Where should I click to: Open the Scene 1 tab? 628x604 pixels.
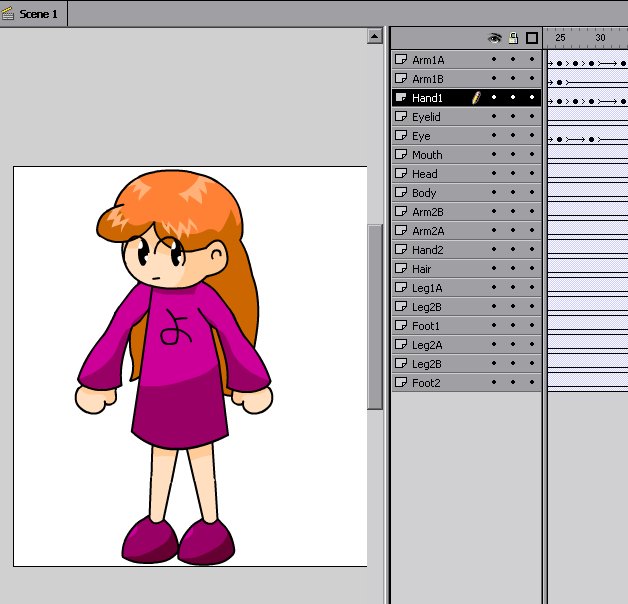[38, 13]
